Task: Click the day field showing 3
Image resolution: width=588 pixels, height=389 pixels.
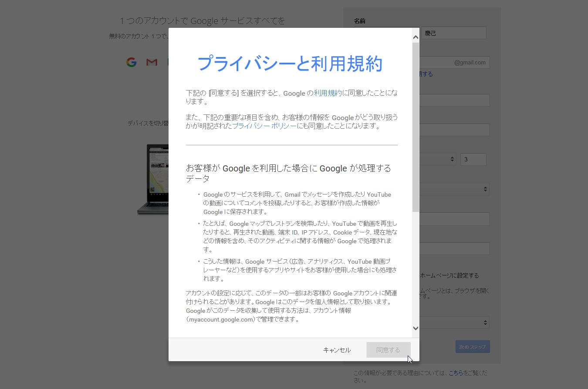Action: coord(473,159)
